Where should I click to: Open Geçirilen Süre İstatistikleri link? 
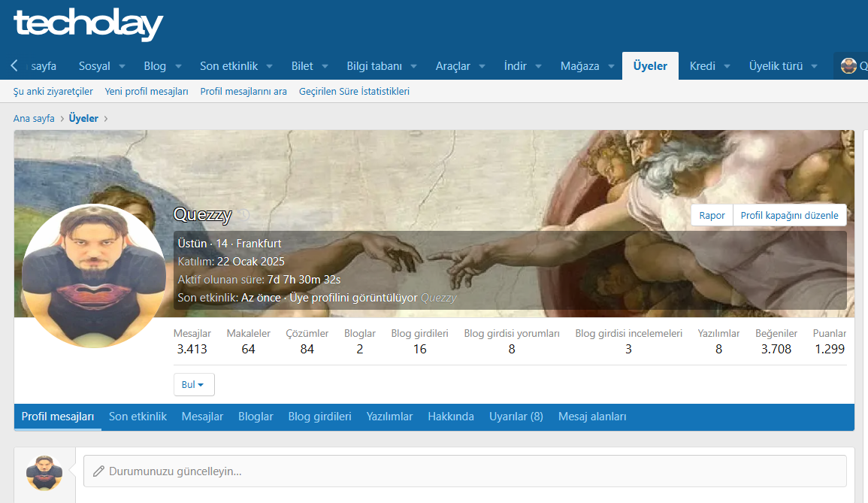click(354, 92)
